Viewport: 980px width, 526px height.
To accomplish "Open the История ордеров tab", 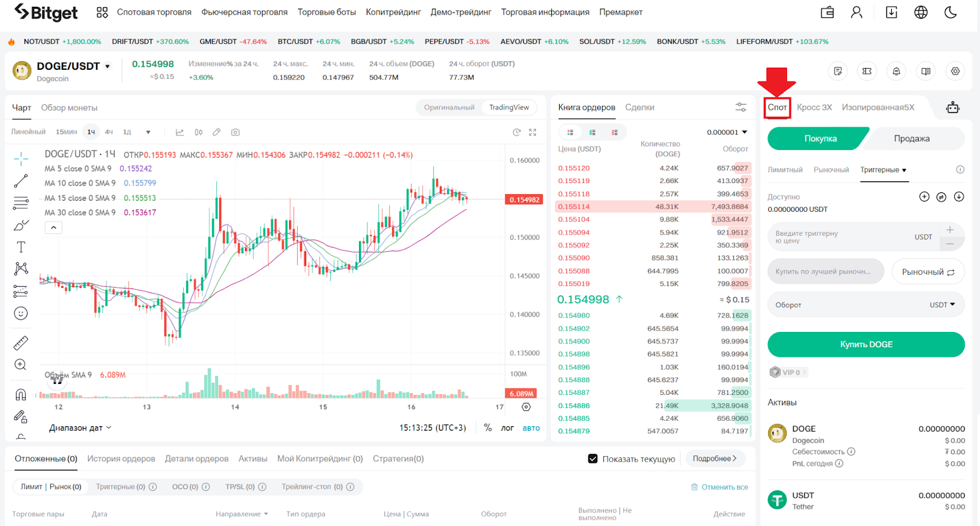I will tap(121, 459).
